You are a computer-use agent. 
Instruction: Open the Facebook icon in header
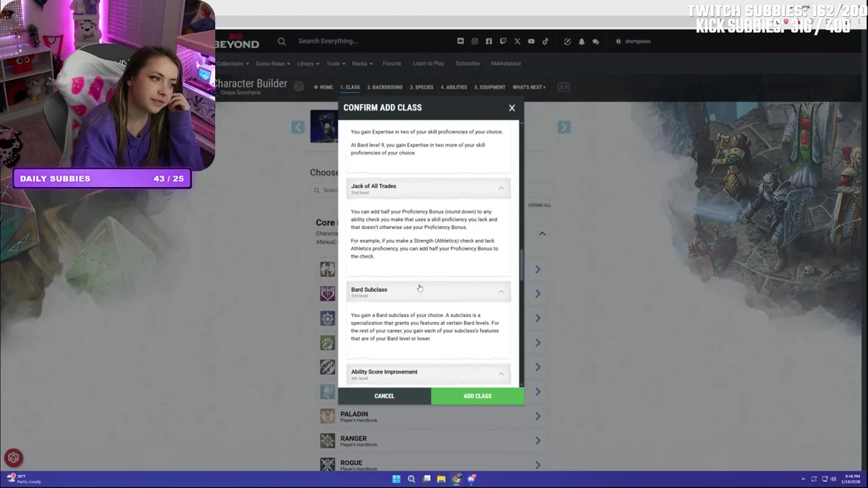click(x=489, y=41)
